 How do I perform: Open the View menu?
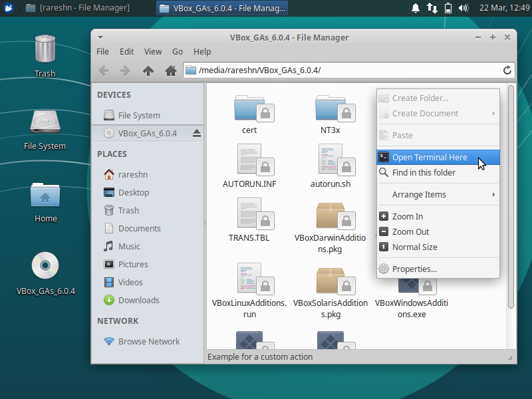point(153,51)
